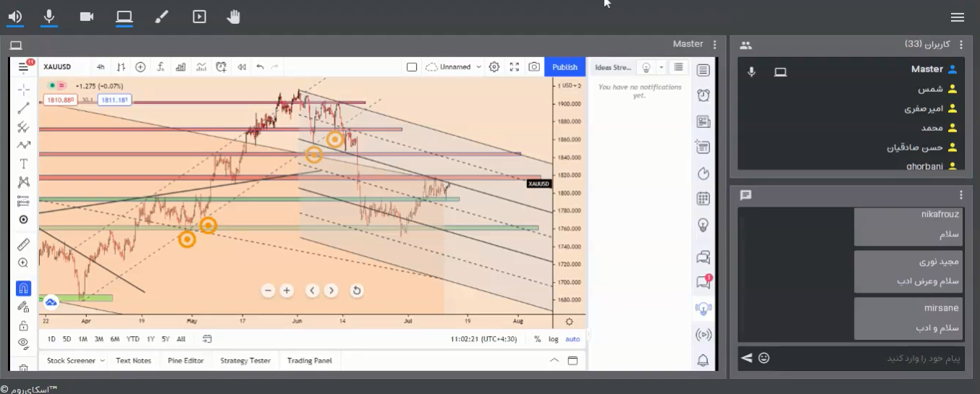
Task: Select the 1M date range button
Action: point(83,339)
